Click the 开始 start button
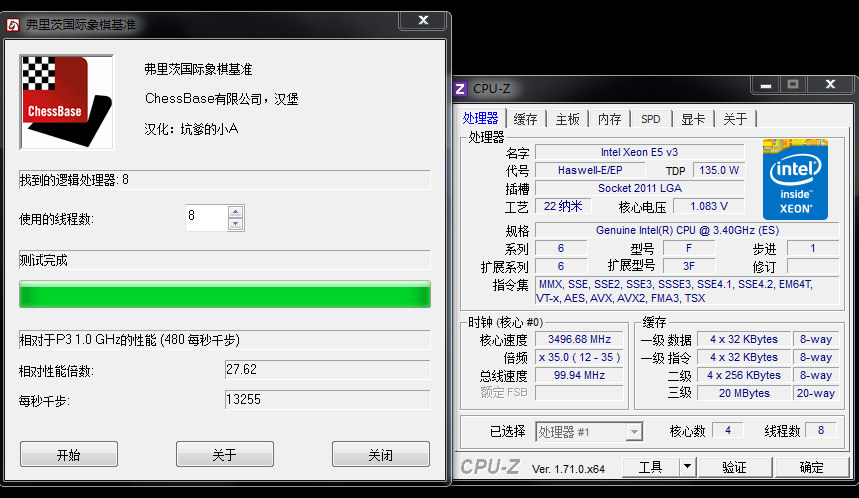 coord(69,454)
